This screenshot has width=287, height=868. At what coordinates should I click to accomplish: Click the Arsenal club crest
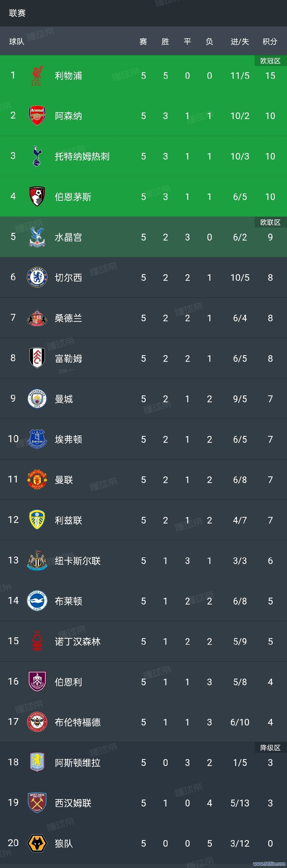coord(37,115)
